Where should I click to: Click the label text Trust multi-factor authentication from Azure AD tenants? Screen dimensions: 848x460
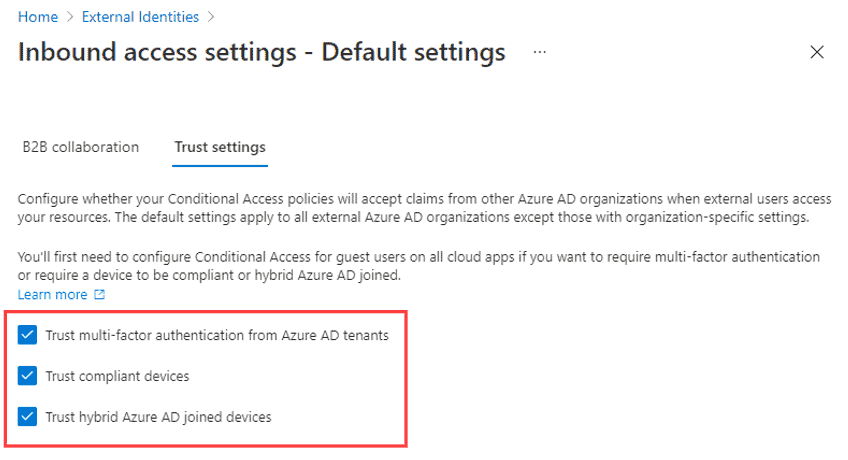[217, 335]
